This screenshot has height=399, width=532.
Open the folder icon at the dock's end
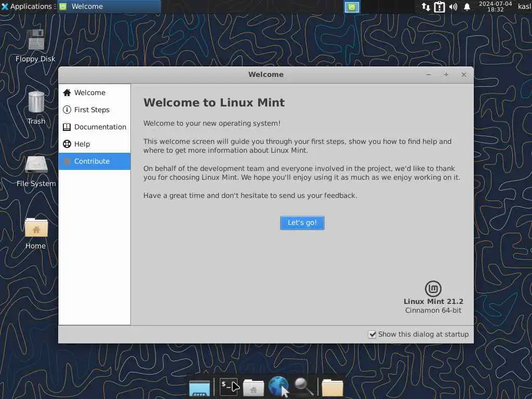(332, 388)
